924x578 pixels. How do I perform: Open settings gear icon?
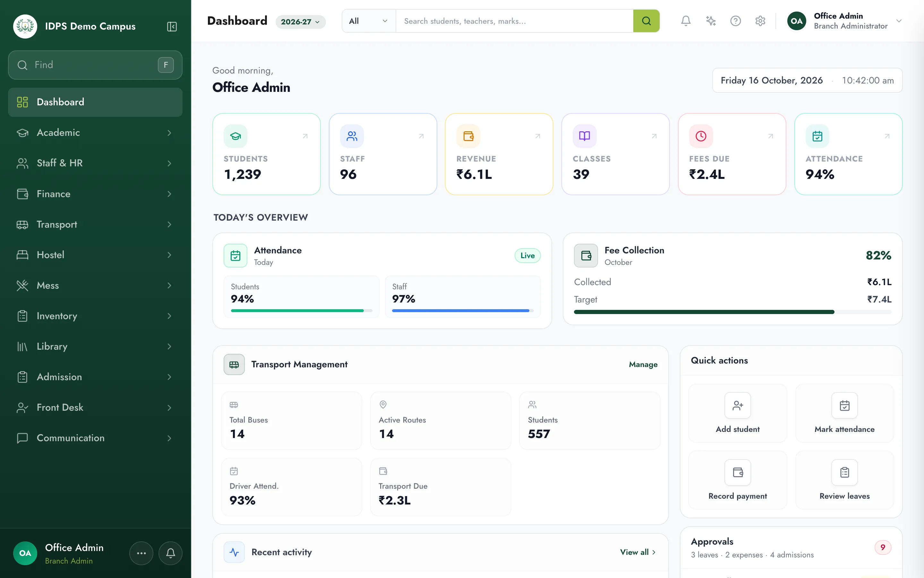click(760, 21)
